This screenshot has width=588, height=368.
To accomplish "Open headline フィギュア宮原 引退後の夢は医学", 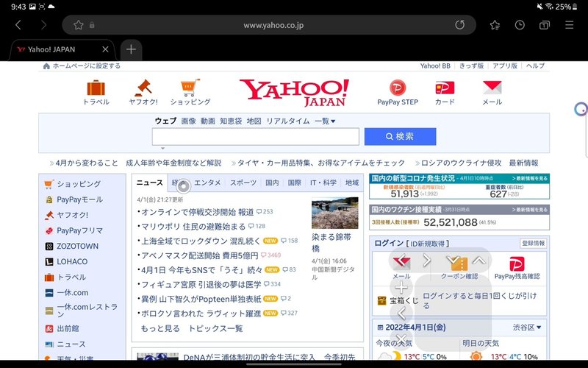I will click(x=201, y=284).
